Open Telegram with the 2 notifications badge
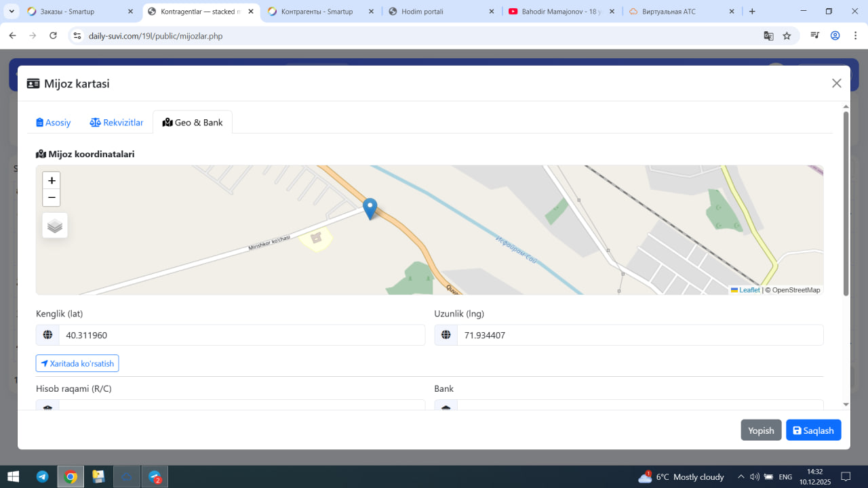Screen dimensions: 868x488 click(155, 476)
